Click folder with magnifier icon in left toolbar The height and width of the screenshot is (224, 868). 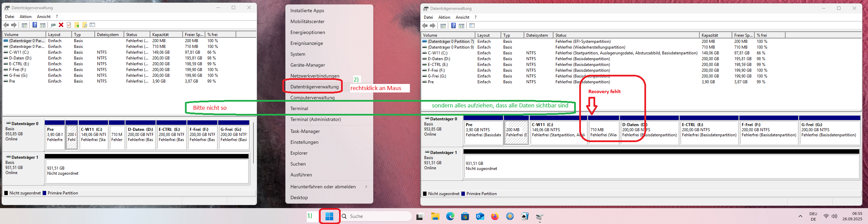tap(85, 25)
